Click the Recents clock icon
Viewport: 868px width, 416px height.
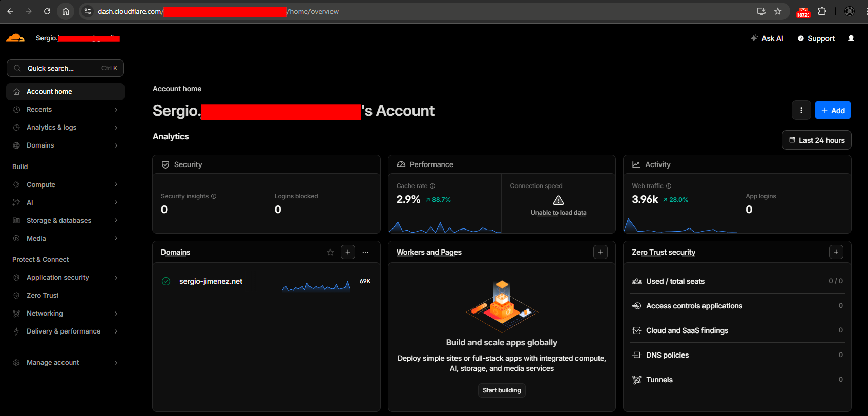click(x=16, y=110)
